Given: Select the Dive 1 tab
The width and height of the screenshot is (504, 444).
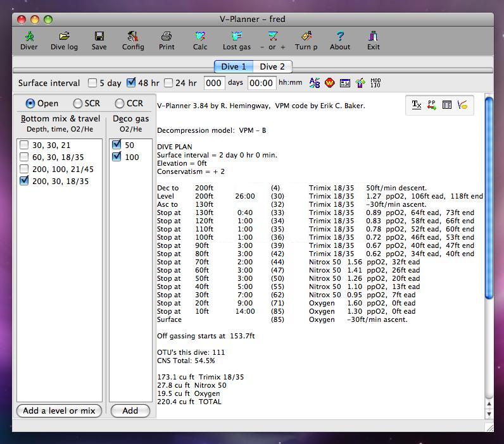Looking at the screenshot, I should pos(234,66).
